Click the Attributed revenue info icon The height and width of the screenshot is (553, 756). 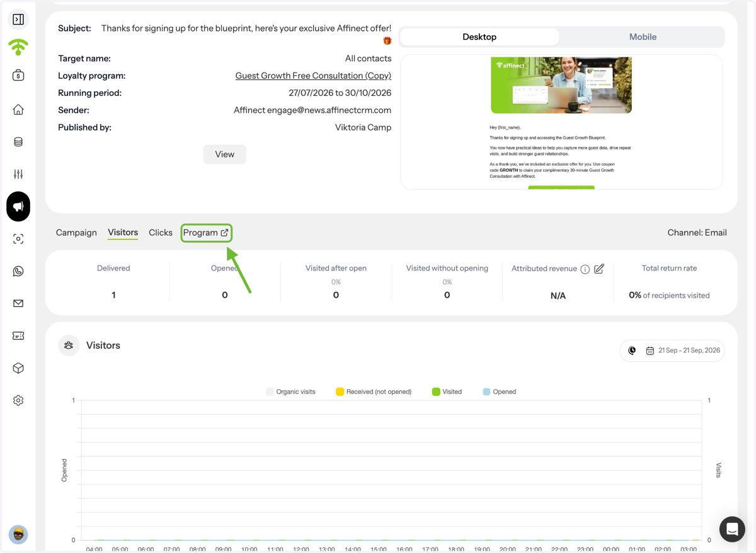point(585,269)
